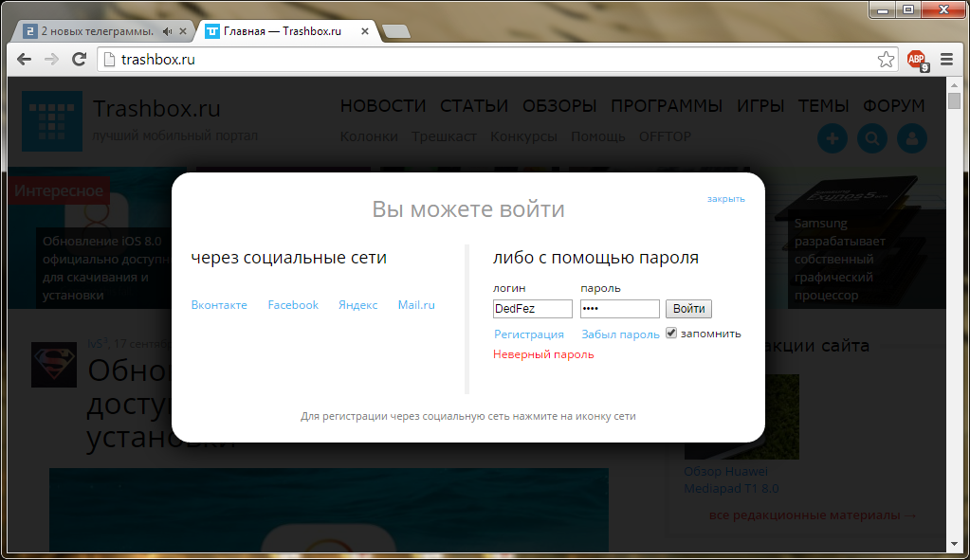Open site search with magnifier icon

click(x=872, y=138)
